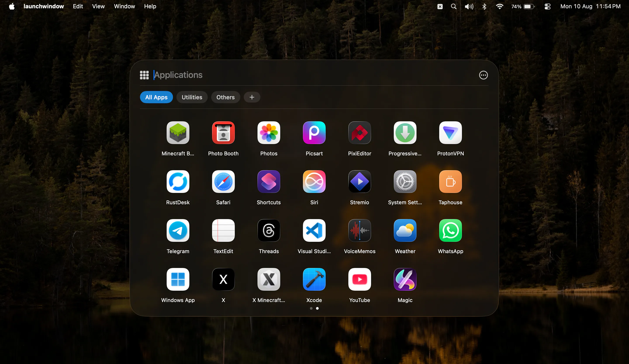Add a new category with plus button

252,97
